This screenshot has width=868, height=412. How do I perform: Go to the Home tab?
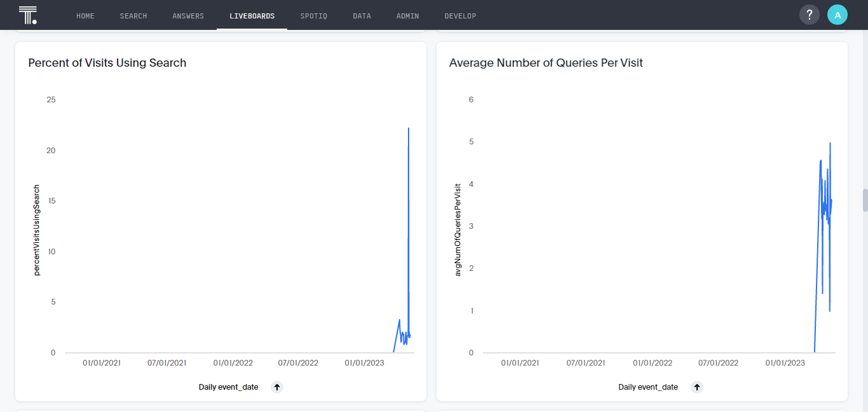pyautogui.click(x=85, y=16)
